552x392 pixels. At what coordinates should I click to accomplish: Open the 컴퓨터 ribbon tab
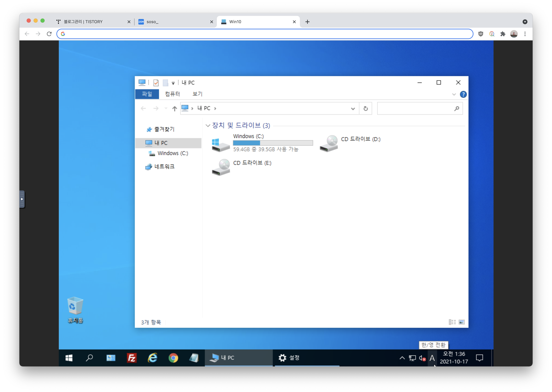coord(172,94)
